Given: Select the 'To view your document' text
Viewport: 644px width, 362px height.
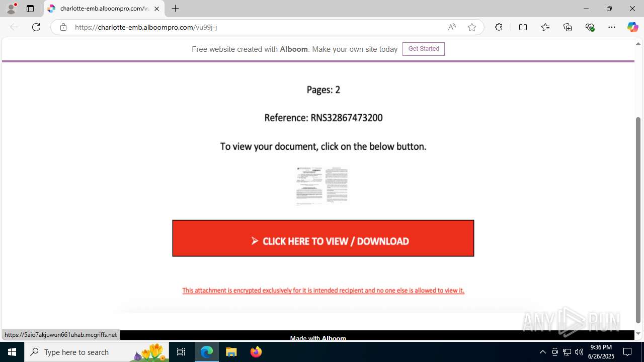Looking at the screenshot, I should pyautogui.click(x=323, y=146).
